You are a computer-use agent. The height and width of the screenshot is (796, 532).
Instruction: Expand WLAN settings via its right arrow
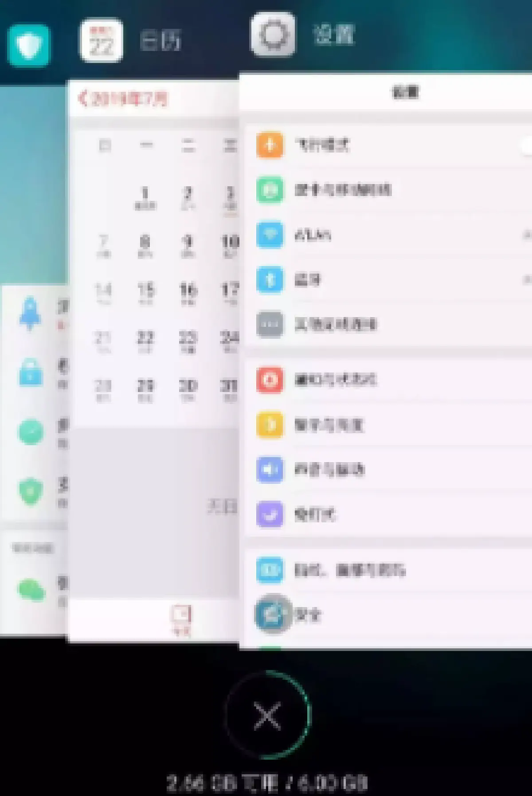pyautogui.click(x=527, y=235)
